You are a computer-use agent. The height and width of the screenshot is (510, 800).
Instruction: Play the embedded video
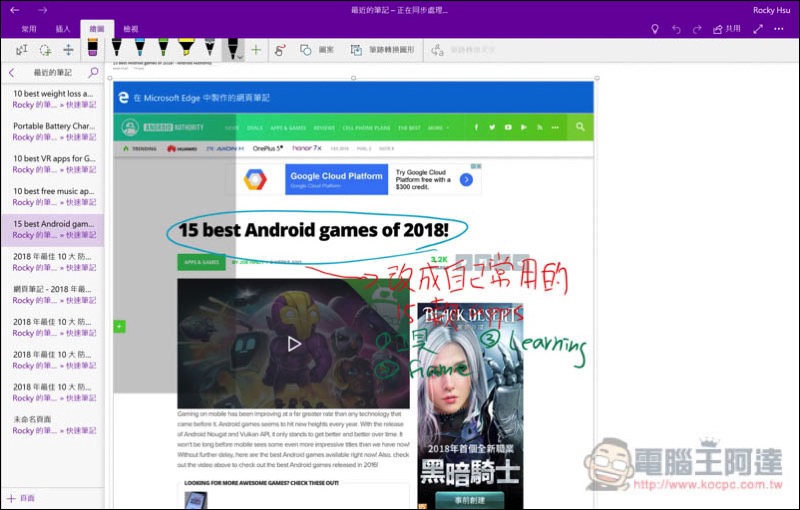[294, 344]
